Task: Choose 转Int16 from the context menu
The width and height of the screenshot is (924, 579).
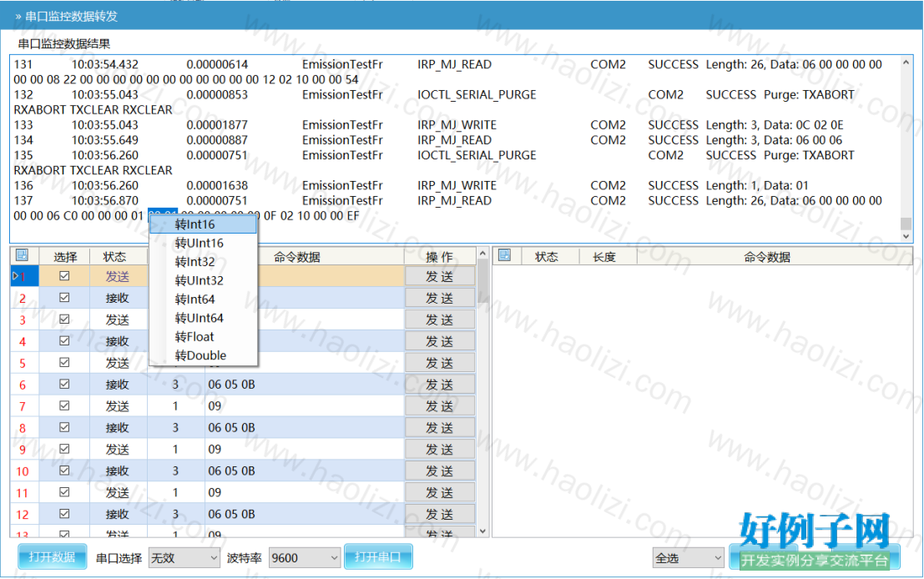Action: 204,224
